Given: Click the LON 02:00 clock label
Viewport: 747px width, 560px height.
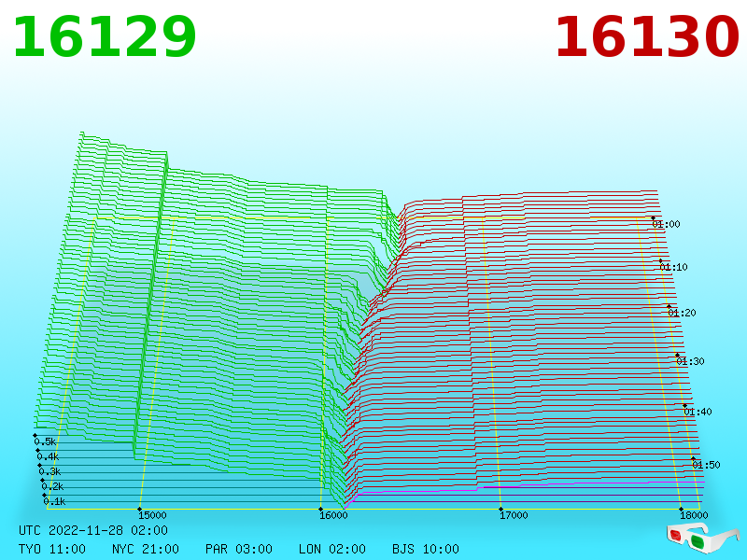Looking at the screenshot, I should coord(332,549).
